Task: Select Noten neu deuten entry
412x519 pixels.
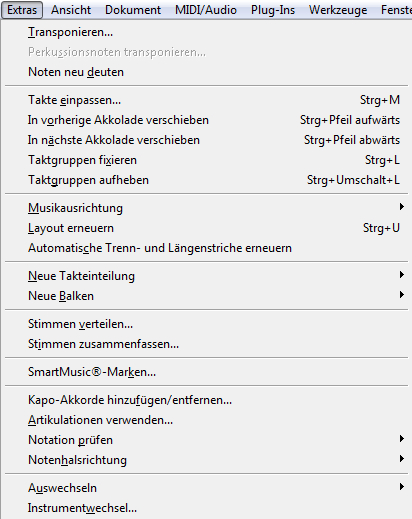Action: click(206, 72)
